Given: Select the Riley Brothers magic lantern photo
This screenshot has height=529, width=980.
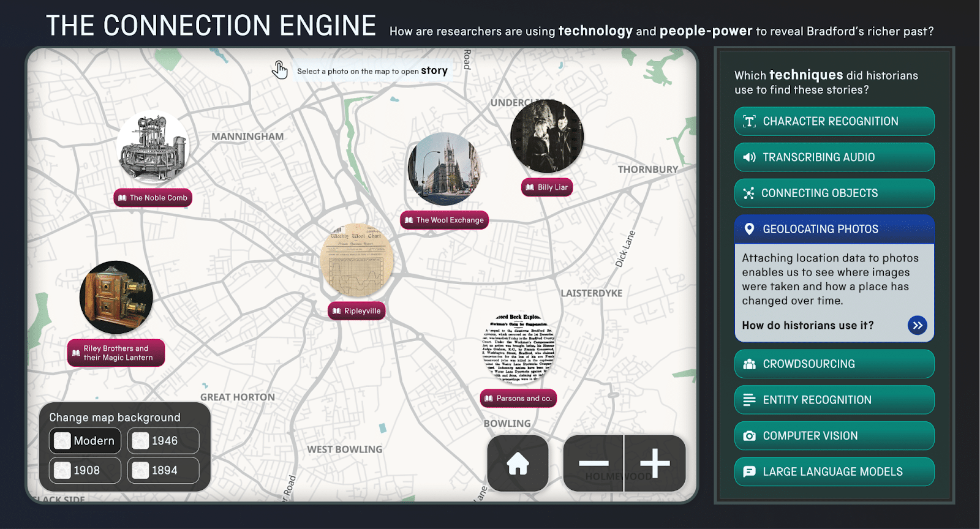Looking at the screenshot, I should coord(116,298).
